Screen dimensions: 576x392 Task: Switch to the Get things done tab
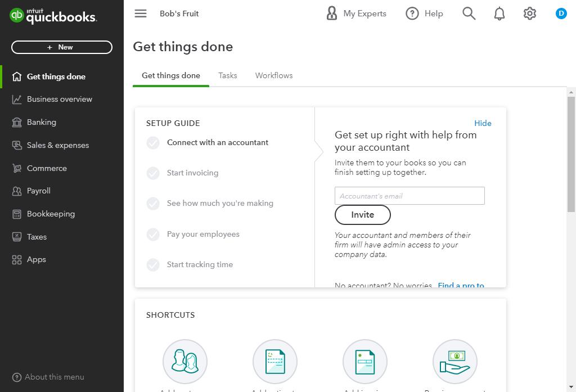click(x=171, y=75)
